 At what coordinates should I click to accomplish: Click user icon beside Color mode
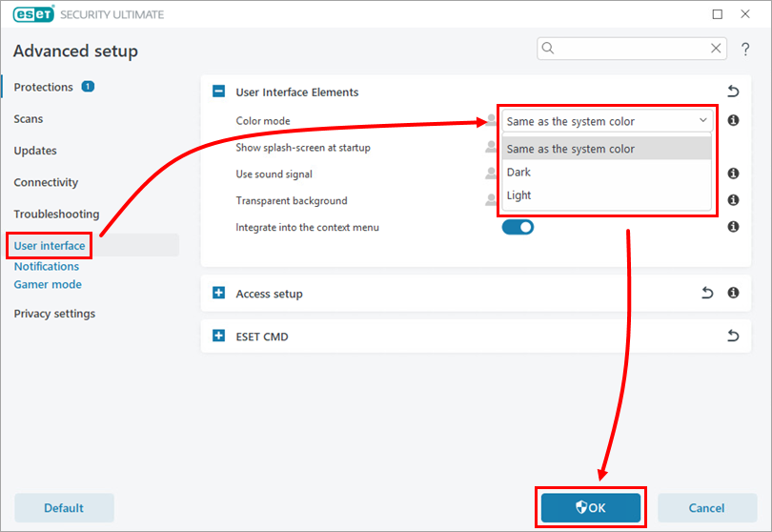pos(491,120)
